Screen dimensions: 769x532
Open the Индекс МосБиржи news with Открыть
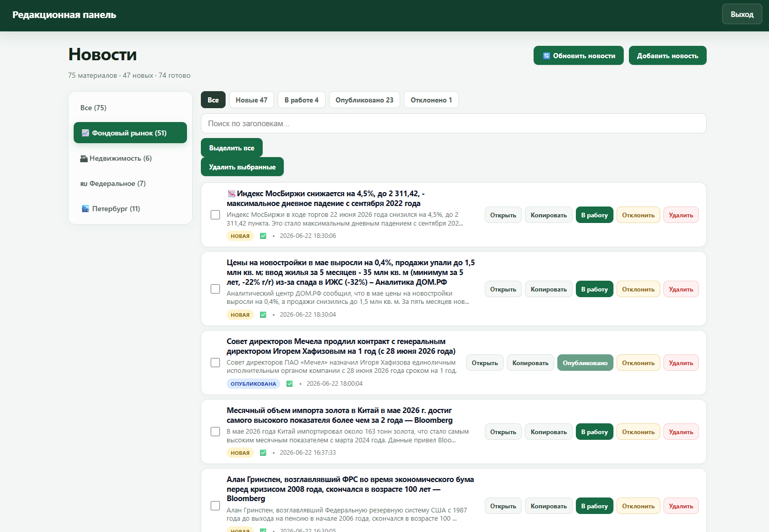coord(503,215)
